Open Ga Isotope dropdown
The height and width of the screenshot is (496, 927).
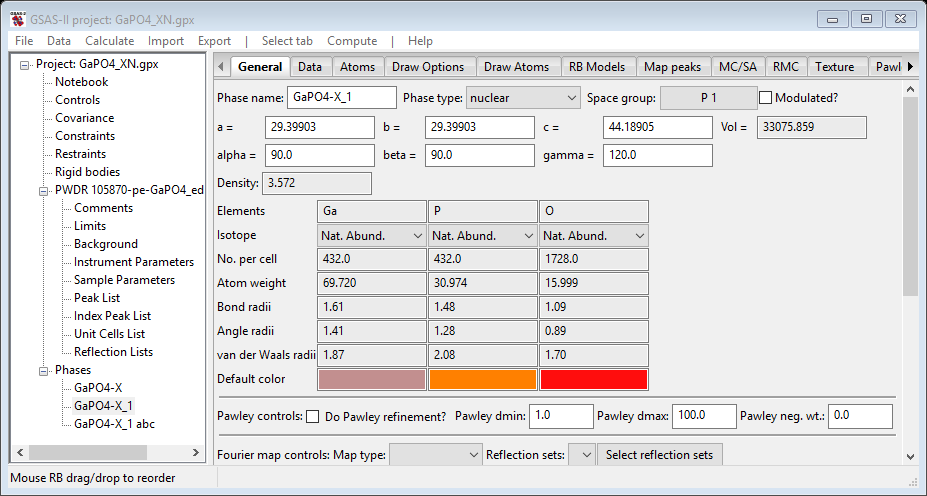(372, 236)
